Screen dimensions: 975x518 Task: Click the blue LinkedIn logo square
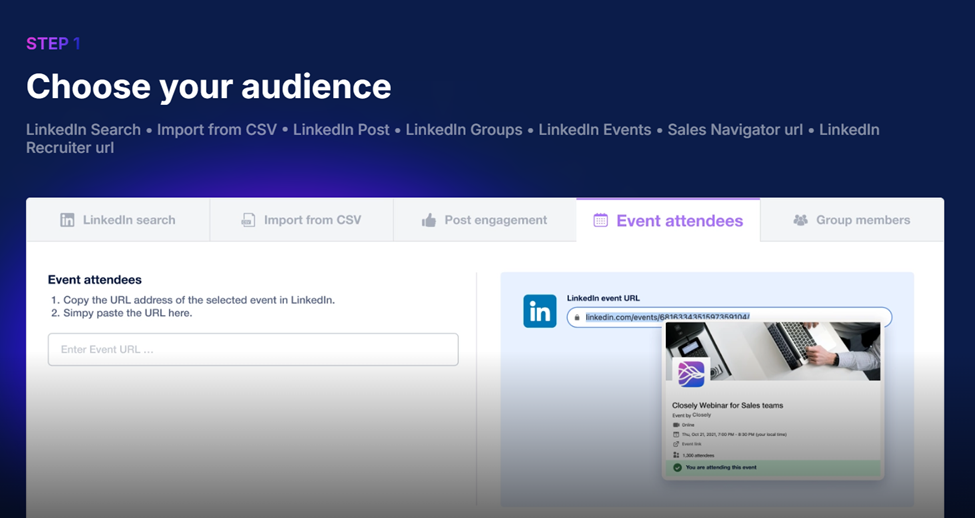pos(540,312)
